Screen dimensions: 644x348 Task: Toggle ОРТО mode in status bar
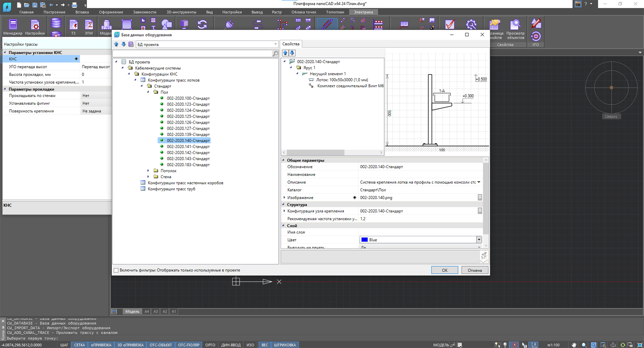(210, 345)
